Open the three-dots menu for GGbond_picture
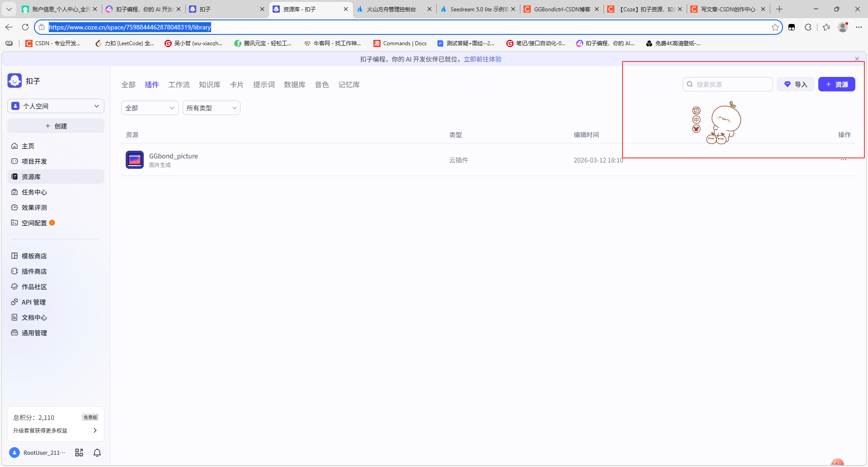Viewport: 868px width, 467px height. [x=844, y=160]
